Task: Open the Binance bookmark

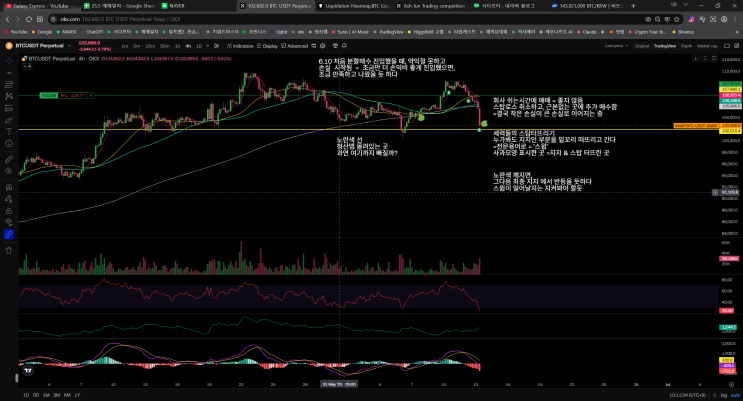Action: tap(683, 32)
